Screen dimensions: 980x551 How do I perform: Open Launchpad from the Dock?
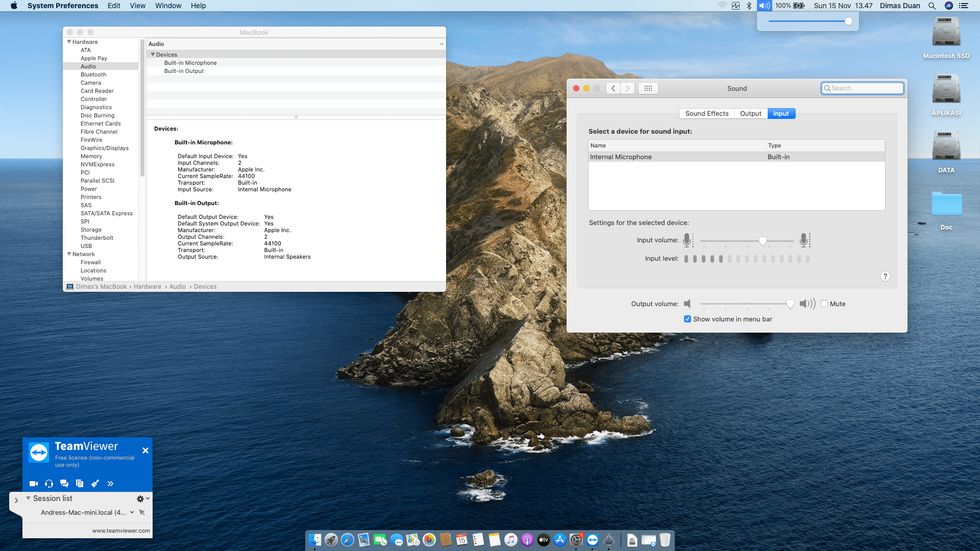[x=331, y=540]
